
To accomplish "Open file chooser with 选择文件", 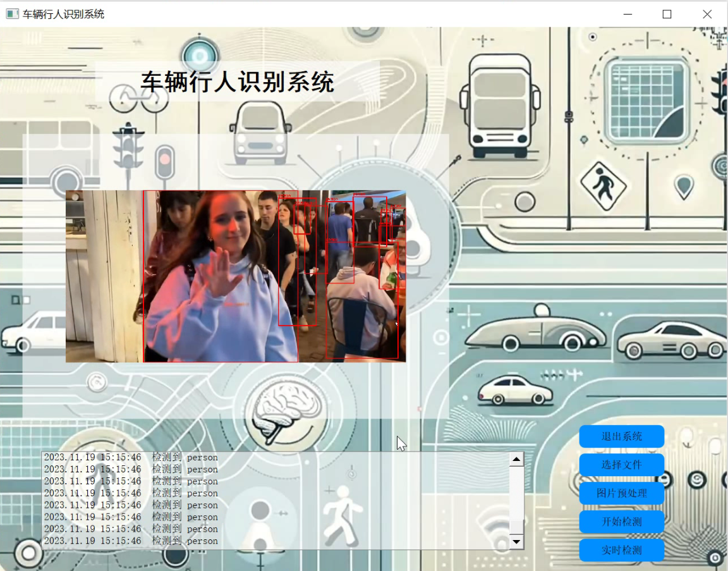I will pos(621,465).
